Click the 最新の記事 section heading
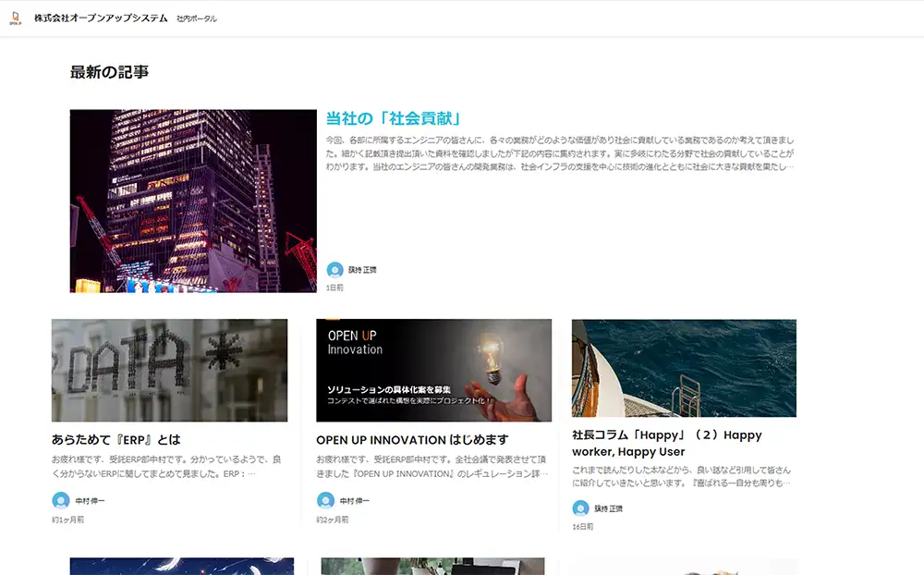Viewport: 924px width, 575px height. (x=110, y=72)
